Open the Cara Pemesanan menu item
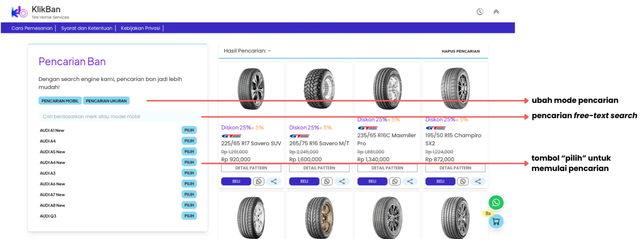 [x=32, y=28]
